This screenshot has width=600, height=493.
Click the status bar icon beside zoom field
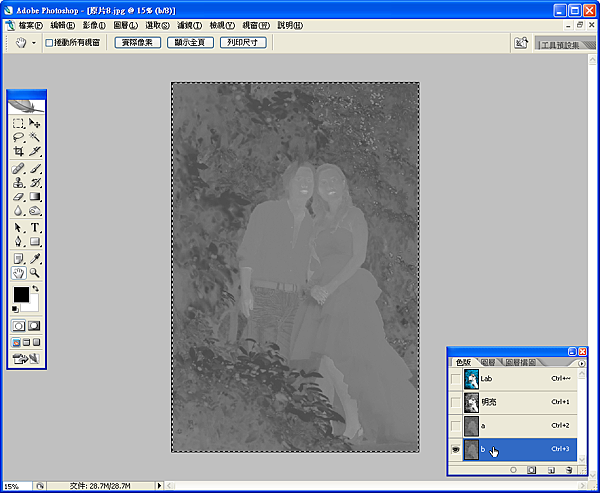40,486
